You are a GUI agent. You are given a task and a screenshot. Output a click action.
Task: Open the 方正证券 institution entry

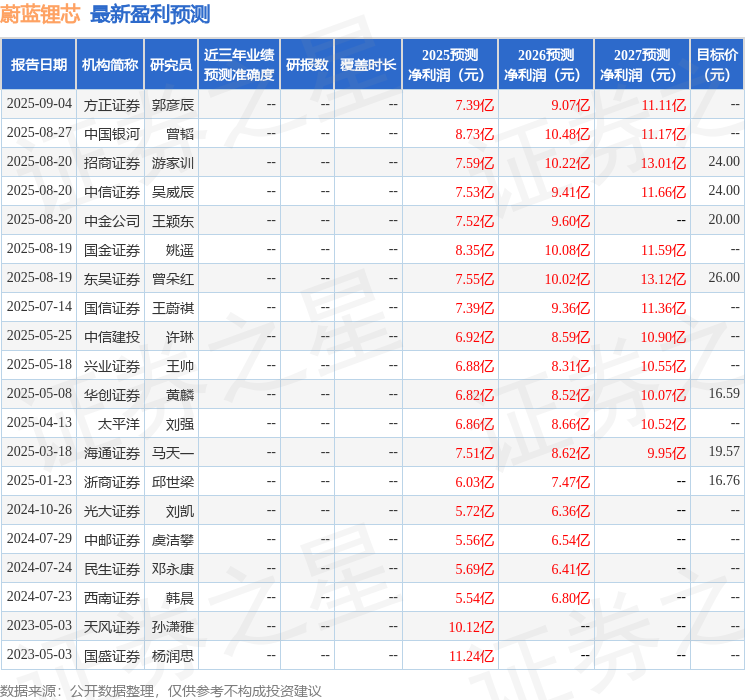point(111,104)
